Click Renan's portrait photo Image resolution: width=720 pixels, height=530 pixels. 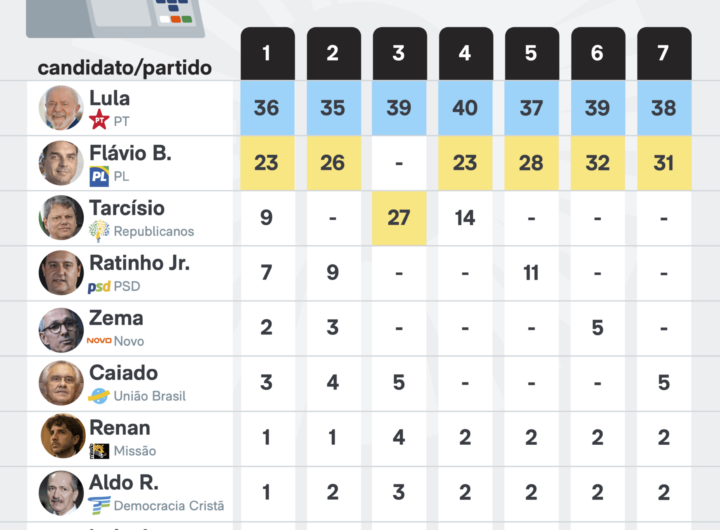click(x=61, y=437)
